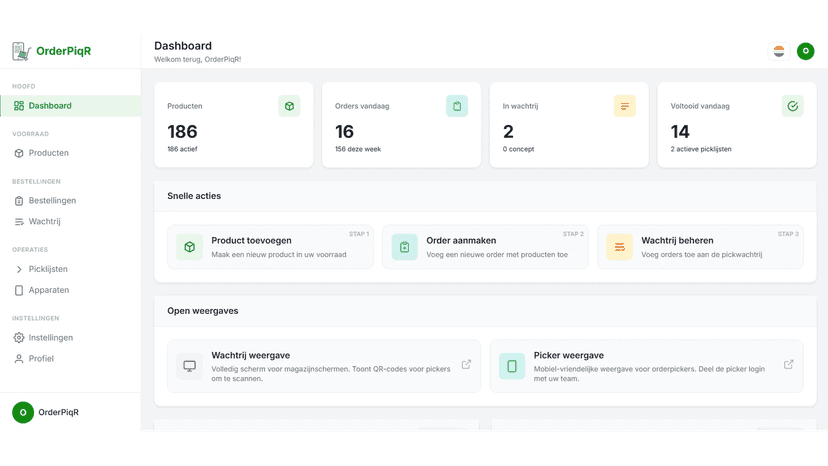This screenshot has width=828, height=466.
Task: Click the STAP 3 label
Action: click(x=788, y=234)
